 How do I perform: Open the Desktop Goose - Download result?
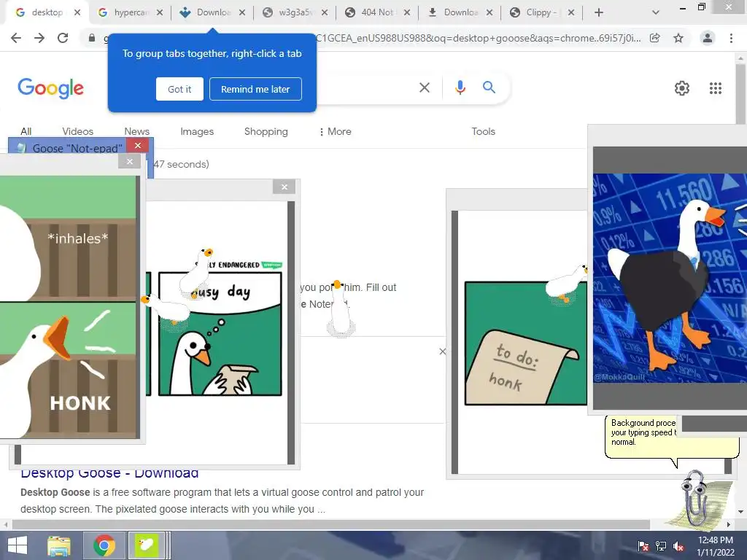click(109, 472)
